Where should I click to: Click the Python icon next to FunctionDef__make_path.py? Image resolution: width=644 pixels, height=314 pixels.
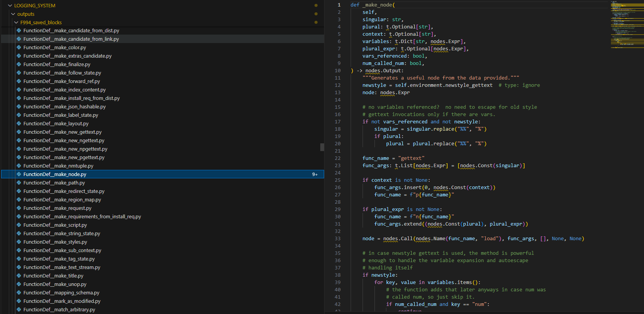coord(19,183)
